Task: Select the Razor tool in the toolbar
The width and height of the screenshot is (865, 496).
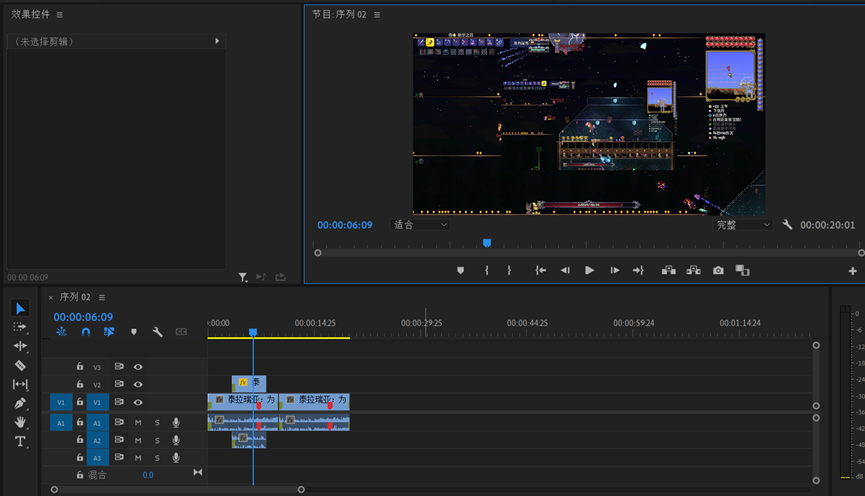Action: [x=20, y=365]
